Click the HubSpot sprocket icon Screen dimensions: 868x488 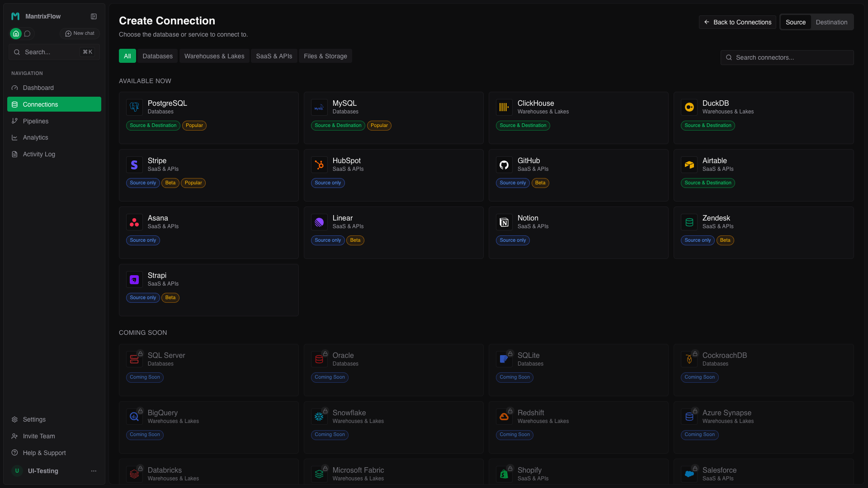pos(319,164)
